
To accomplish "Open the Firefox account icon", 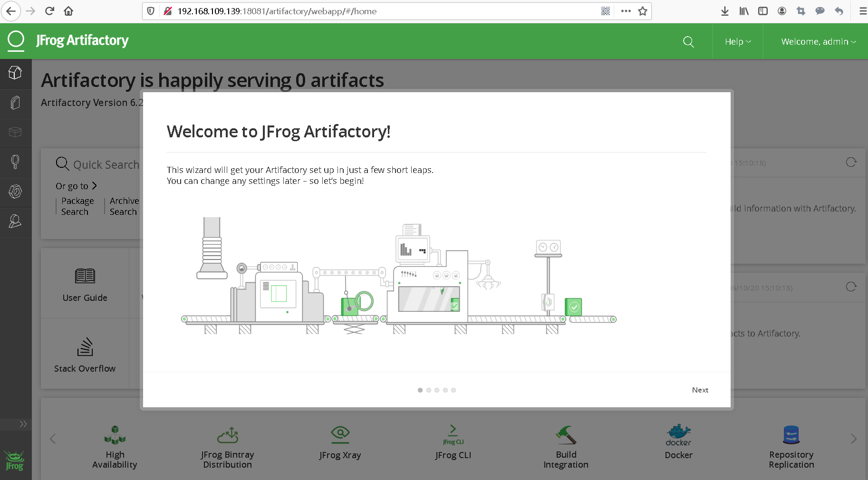I will coord(782,11).
